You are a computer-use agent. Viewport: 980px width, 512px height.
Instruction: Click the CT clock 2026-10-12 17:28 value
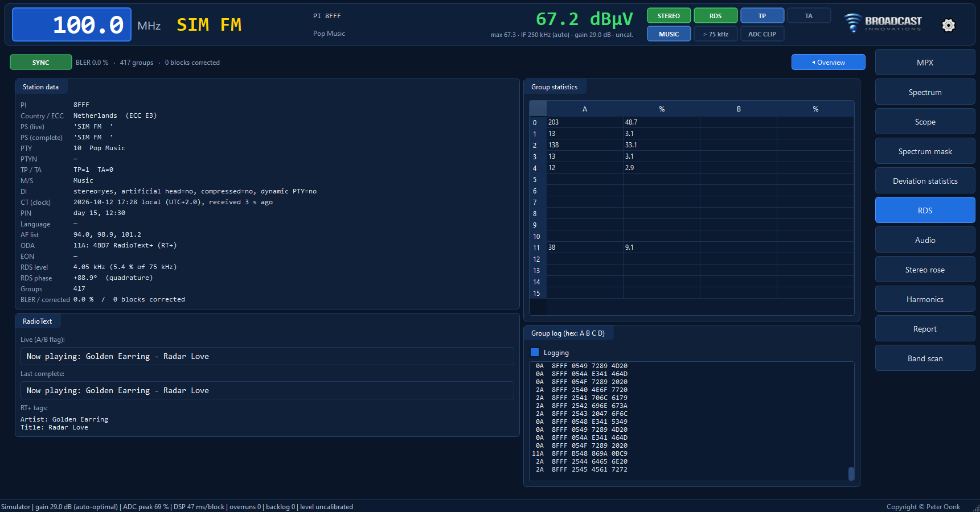tap(173, 202)
